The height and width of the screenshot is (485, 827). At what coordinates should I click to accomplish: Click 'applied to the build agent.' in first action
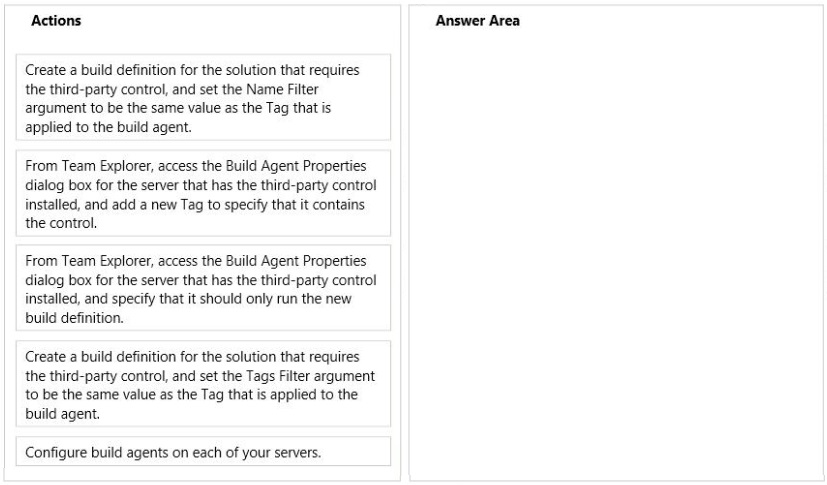pos(108,127)
